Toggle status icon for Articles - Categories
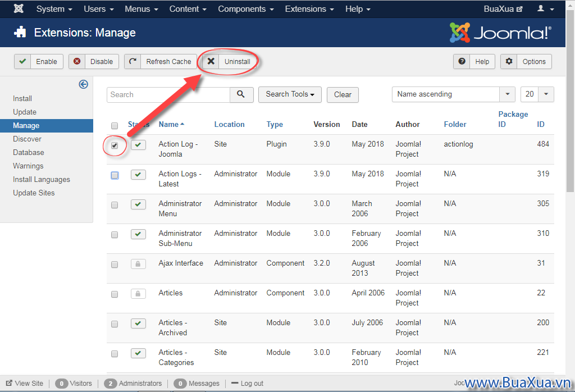Viewport: 575px width, 392px height. point(138,353)
